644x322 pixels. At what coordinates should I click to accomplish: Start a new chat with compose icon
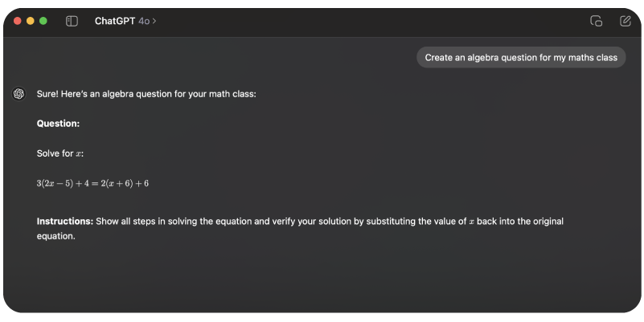[x=626, y=21]
